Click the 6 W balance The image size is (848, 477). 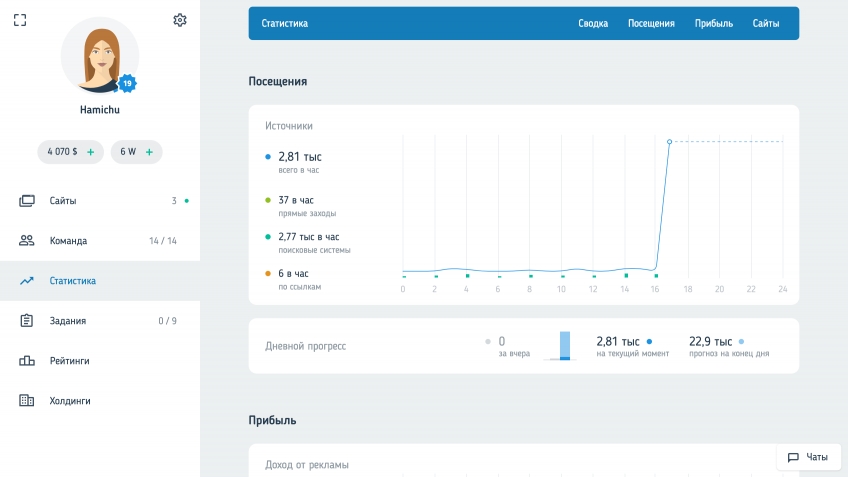click(128, 152)
